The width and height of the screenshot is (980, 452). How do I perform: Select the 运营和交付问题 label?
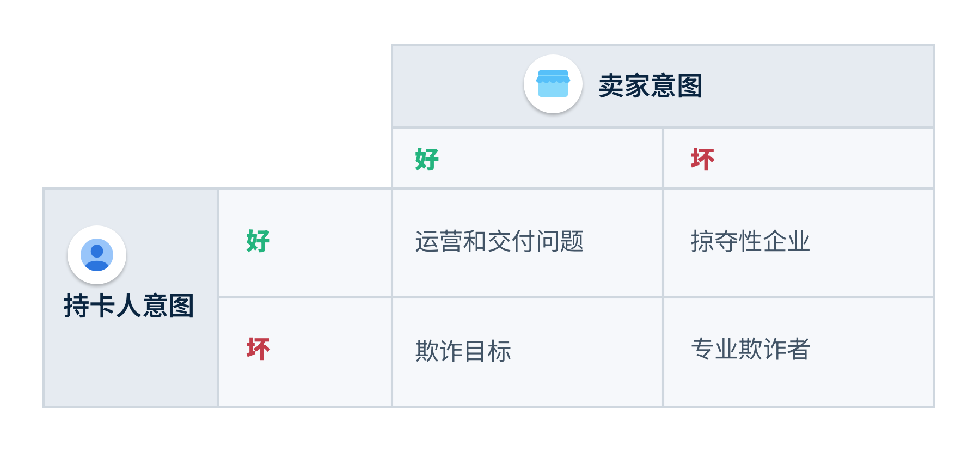click(x=499, y=241)
